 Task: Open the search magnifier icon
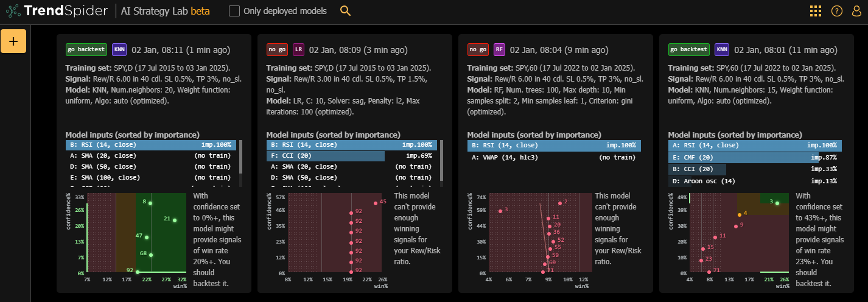(345, 11)
